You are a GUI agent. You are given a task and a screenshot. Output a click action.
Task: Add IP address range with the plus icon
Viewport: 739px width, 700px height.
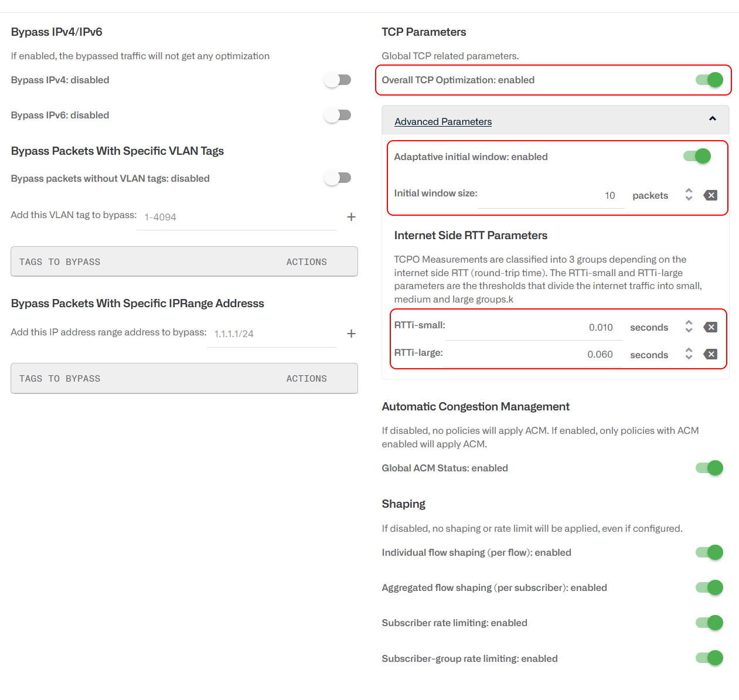click(351, 334)
